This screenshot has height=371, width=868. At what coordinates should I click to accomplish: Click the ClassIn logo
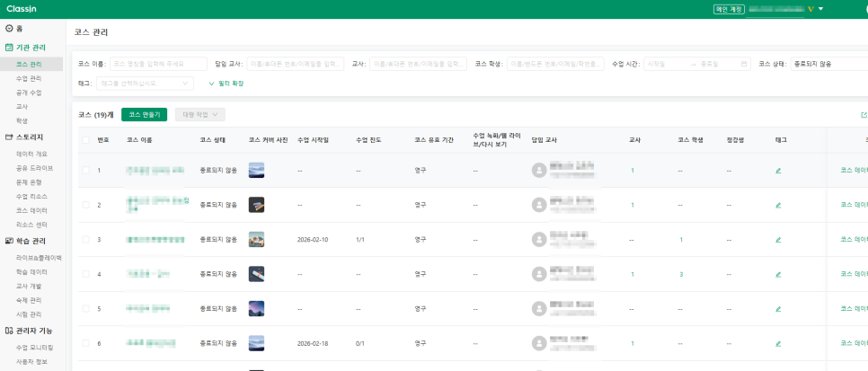pos(22,9)
